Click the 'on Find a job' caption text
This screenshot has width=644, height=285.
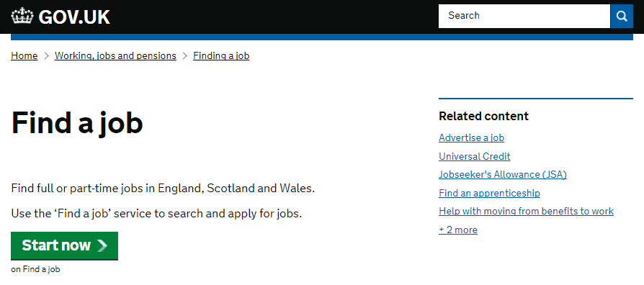click(35, 269)
